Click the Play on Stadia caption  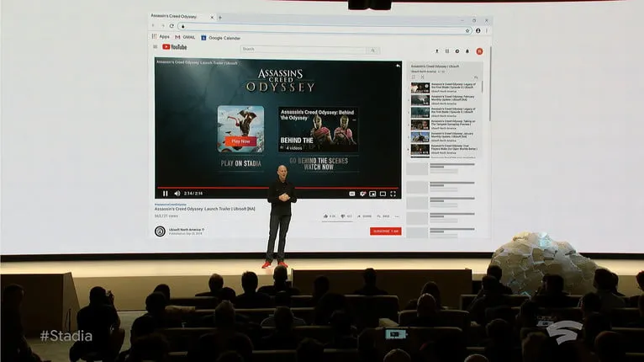point(240,163)
